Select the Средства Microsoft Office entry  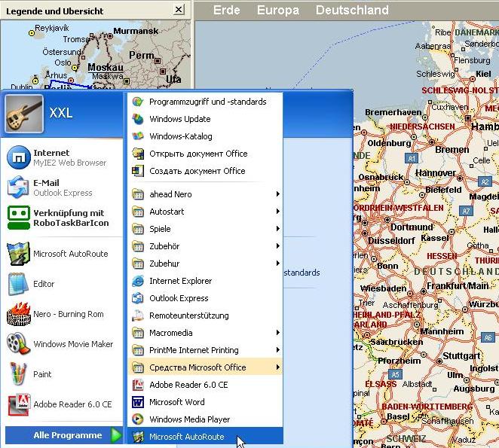[x=205, y=367]
